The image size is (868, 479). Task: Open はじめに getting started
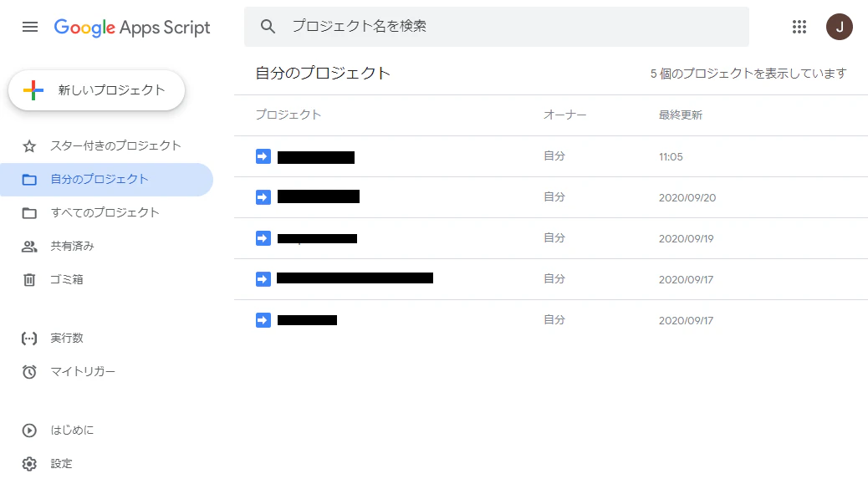click(x=106, y=431)
